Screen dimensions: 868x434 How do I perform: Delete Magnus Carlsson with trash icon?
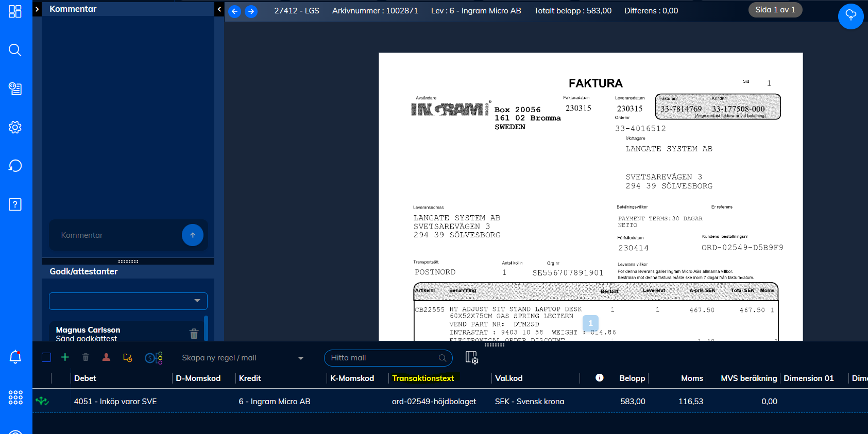click(194, 334)
